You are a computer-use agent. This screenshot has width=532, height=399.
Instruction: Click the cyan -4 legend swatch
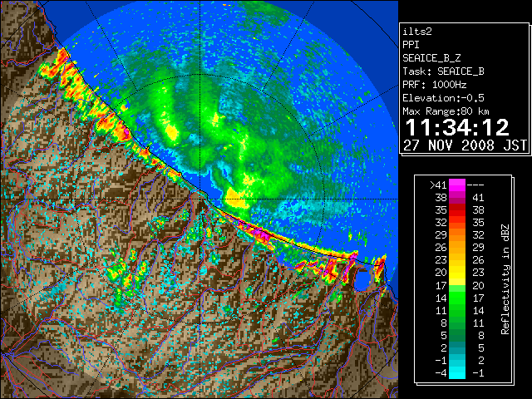point(457,373)
